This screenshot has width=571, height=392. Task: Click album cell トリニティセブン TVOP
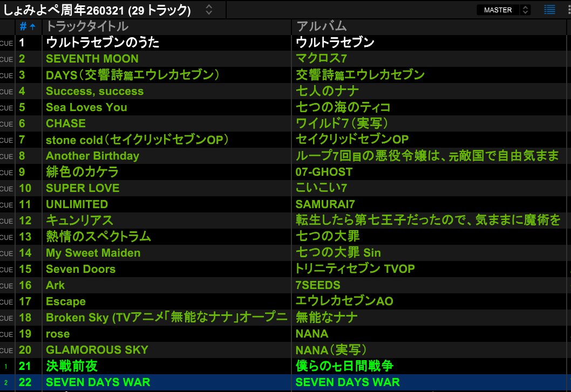point(355,269)
